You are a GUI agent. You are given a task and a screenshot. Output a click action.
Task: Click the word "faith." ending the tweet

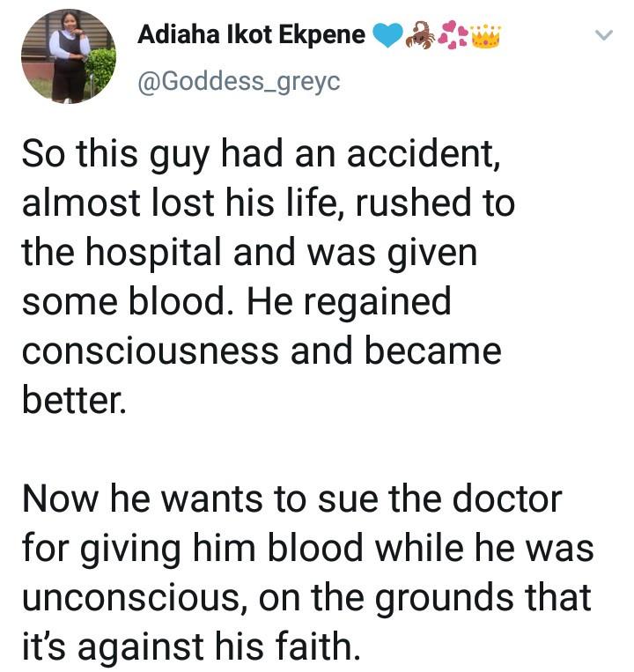(313, 648)
